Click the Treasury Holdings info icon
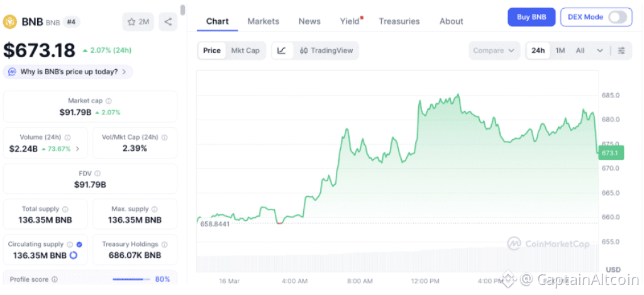644x295 pixels. click(x=165, y=244)
